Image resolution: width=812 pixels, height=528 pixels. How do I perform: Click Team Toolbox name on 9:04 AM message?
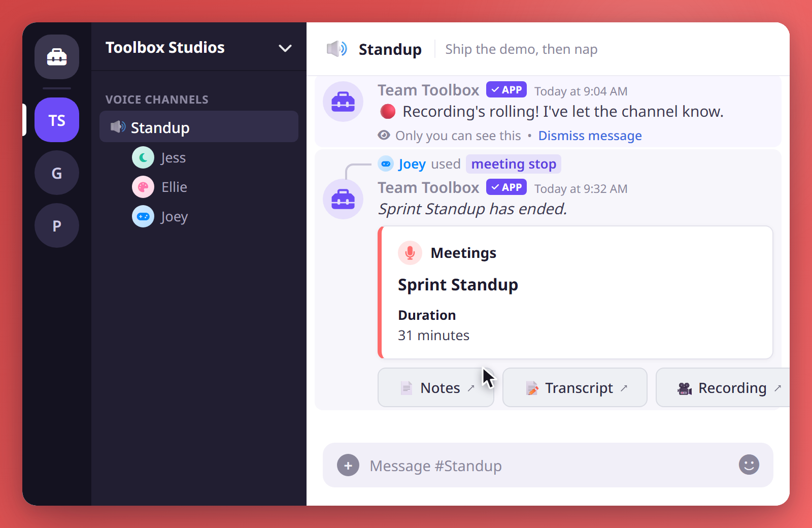tap(428, 90)
